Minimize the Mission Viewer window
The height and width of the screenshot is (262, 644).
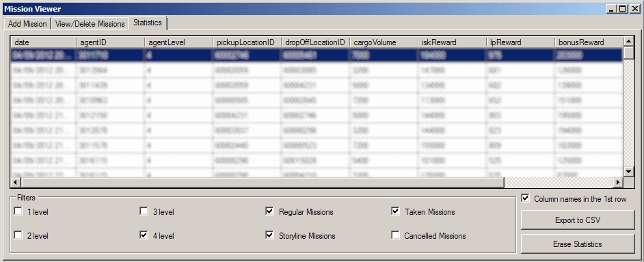[613, 8]
